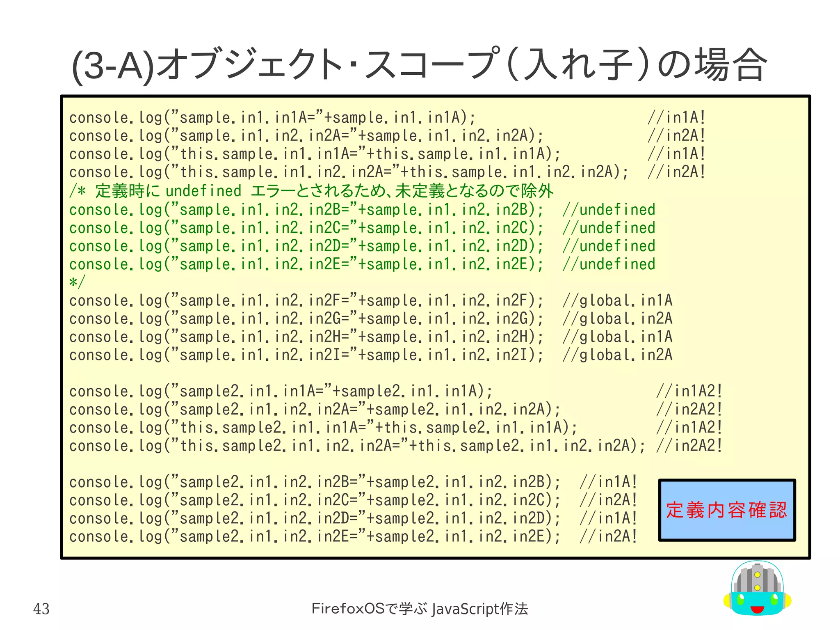Click the closing comment marker */
The height and width of the screenshot is (630, 840).
click(77, 282)
